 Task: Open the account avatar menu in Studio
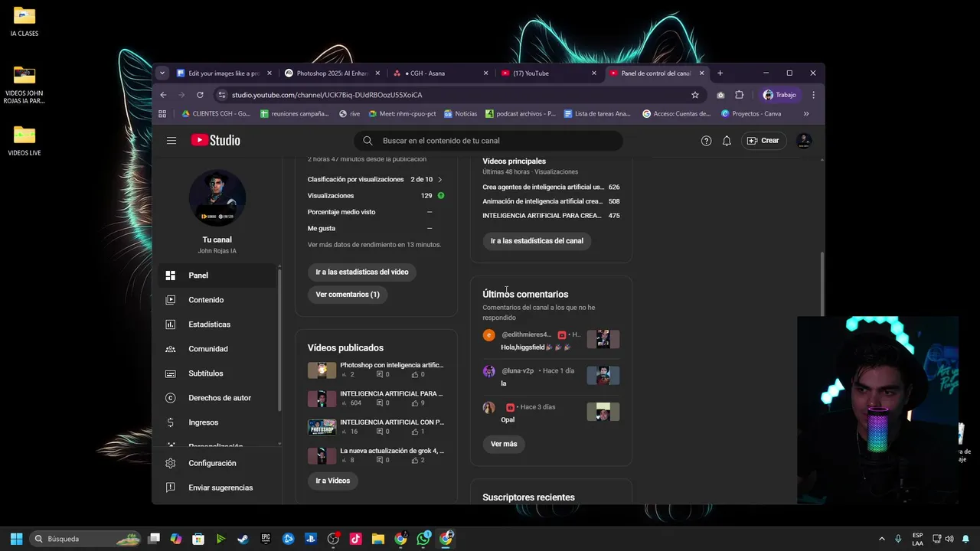pos(803,141)
